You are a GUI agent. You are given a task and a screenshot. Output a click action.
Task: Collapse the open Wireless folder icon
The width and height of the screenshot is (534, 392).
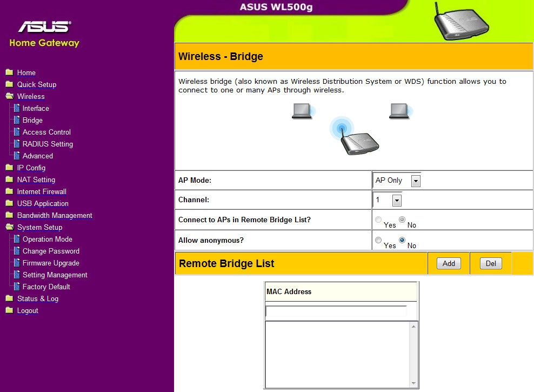tap(10, 96)
